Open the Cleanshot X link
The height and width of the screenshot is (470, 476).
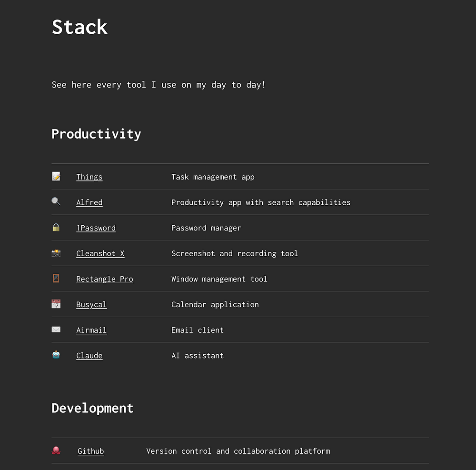(x=100, y=253)
